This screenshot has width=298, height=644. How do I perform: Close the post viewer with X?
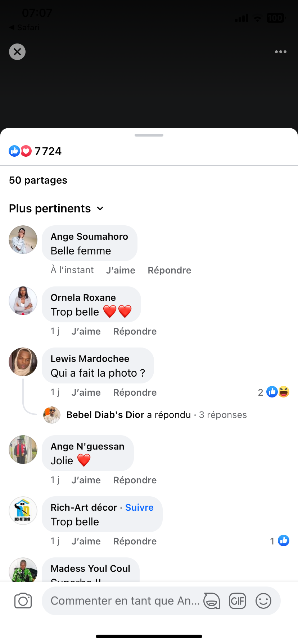click(x=17, y=52)
